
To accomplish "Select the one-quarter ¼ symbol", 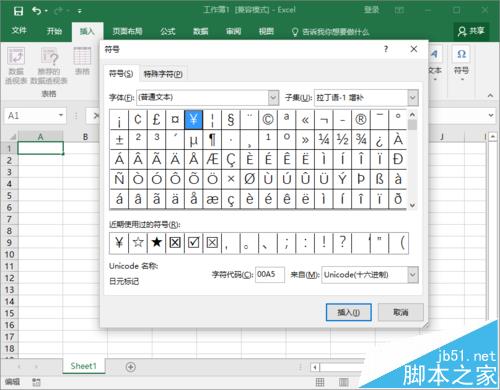I will click(x=324, y=140).
